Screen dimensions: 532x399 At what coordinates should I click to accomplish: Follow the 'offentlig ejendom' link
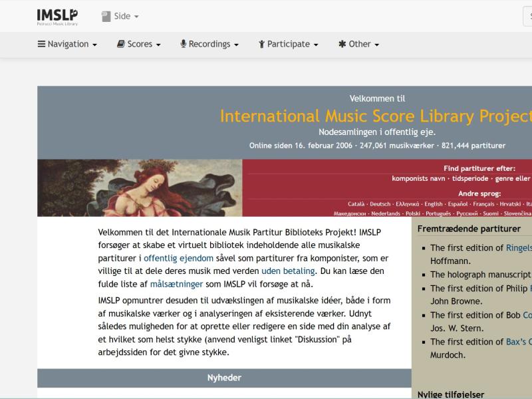178,258
